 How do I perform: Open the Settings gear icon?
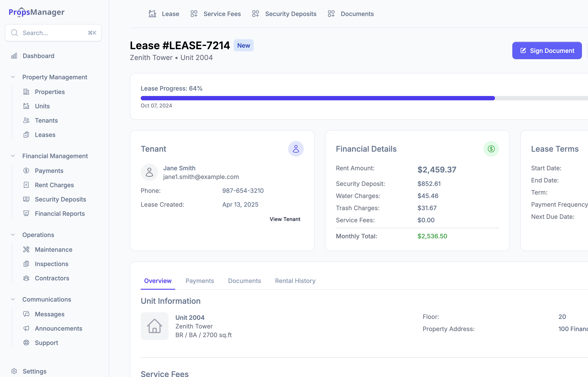tap(15, 371)
